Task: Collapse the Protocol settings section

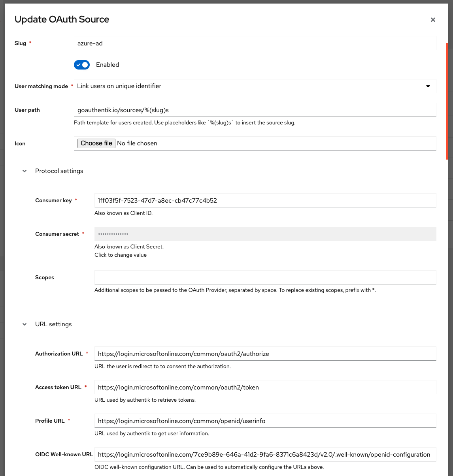Action: 25,171
